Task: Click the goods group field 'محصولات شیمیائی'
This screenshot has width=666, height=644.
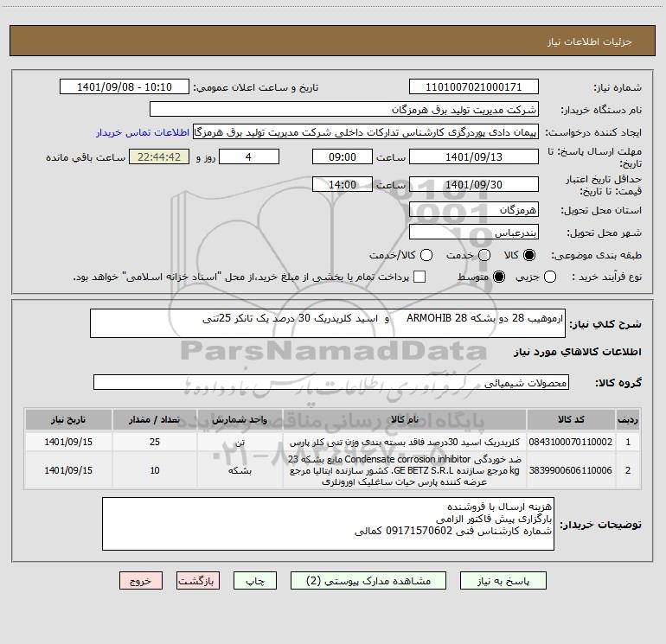Action: 331,382
